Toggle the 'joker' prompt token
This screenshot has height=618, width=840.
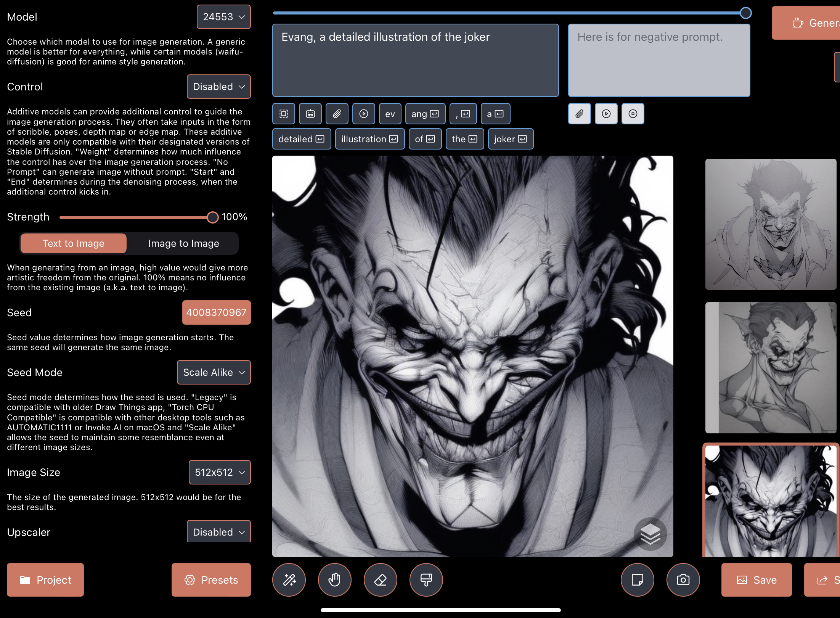[x=510, y=139]
